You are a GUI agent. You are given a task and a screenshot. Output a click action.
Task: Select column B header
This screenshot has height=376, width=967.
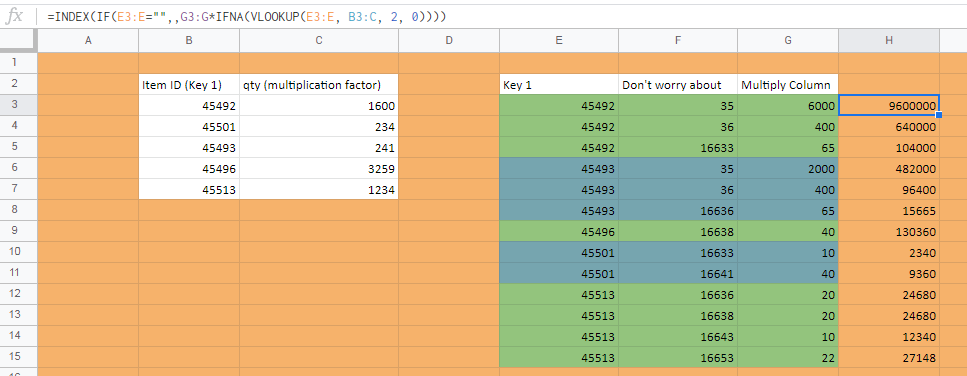click(x=189, y=40)
